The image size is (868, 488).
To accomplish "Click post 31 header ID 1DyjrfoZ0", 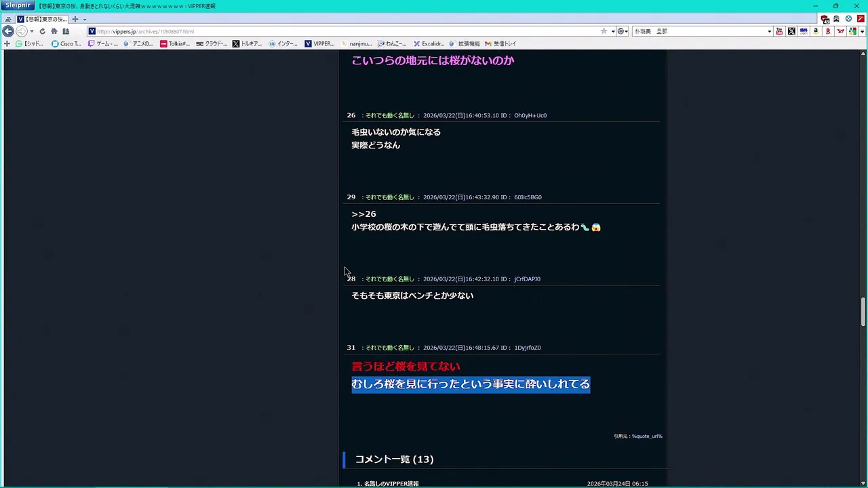I will [x=528, y=348].
